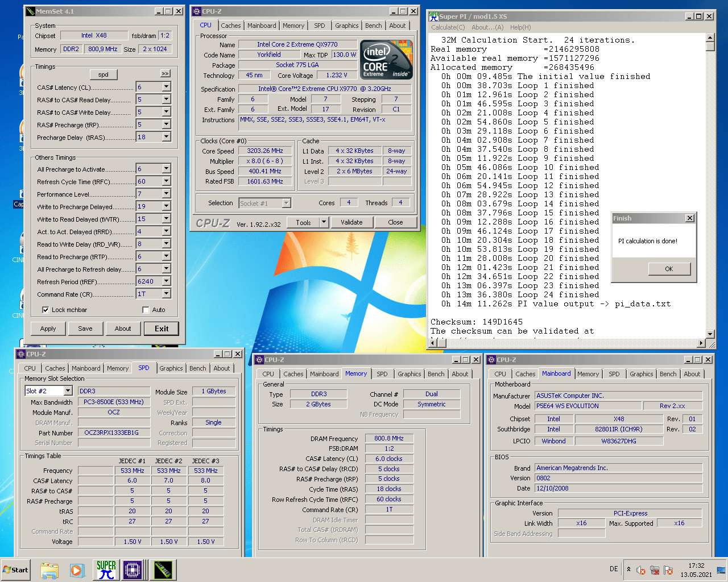Screen dimensions: 728x582
Task: Open the Socket #1 selection dropdown
Action: 286,203
